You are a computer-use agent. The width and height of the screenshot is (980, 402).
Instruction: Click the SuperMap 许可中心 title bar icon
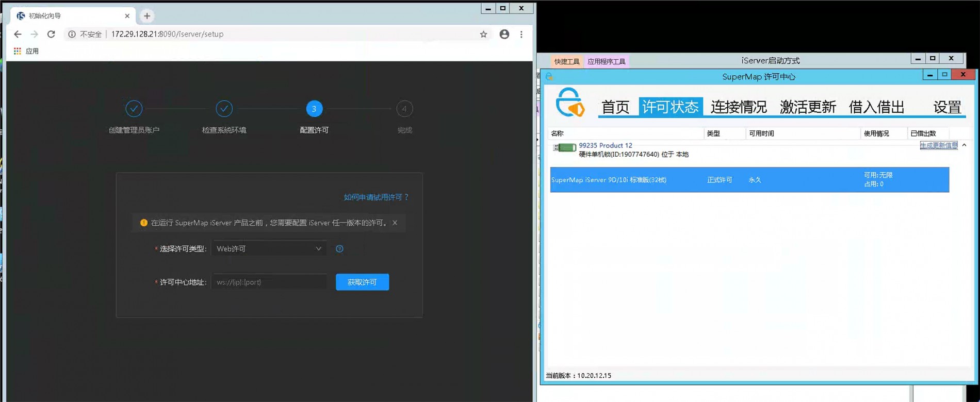549,76
